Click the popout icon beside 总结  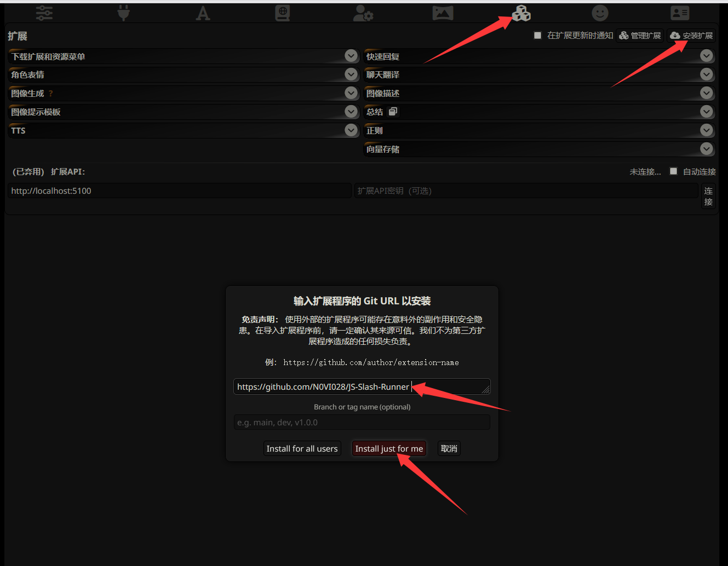393,112
